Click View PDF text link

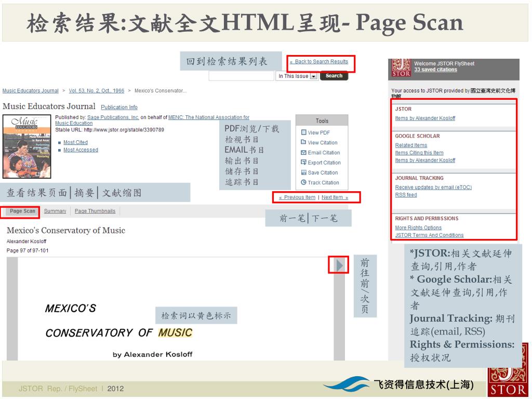point(318,132)
